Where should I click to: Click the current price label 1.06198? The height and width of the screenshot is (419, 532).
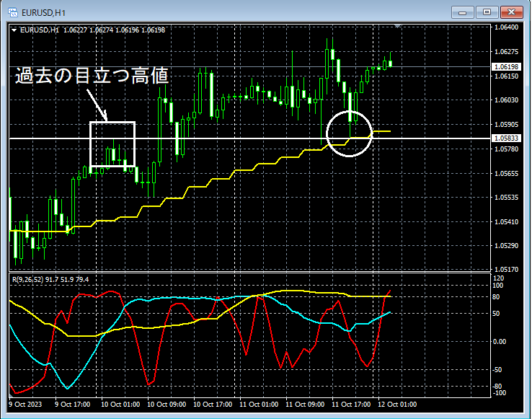[x=506, y=67]
